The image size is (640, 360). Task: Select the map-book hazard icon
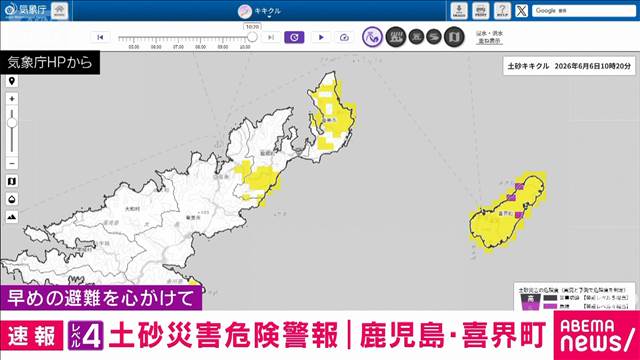454,37
